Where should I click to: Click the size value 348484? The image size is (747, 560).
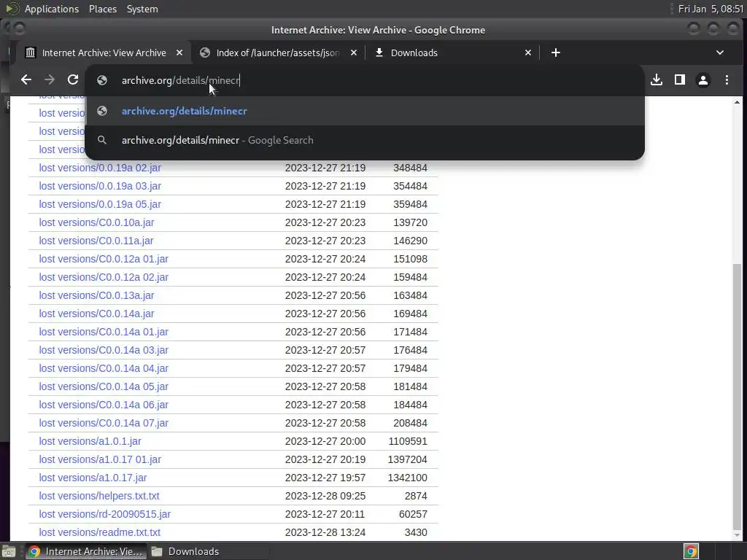click(x=410, y=168)
